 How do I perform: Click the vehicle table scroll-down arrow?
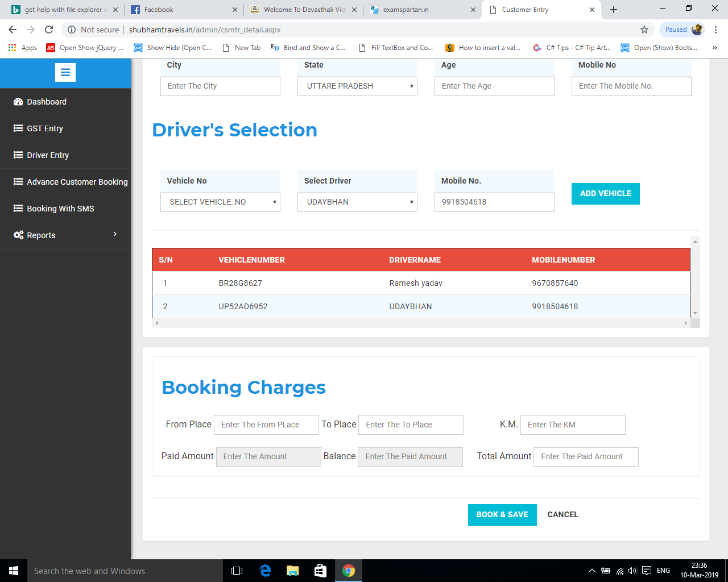695,313
